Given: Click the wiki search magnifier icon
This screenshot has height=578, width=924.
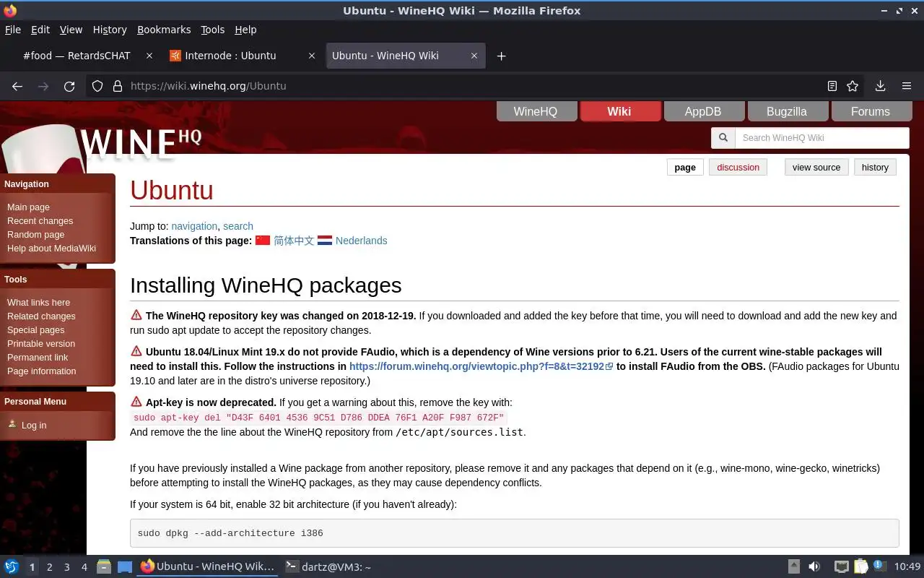Looking at the screenshot, I should point(723,138).
